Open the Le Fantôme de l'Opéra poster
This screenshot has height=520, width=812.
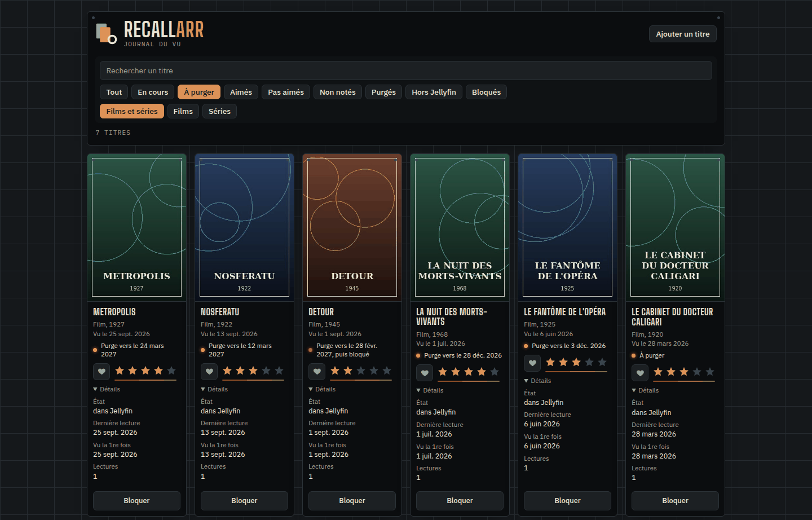(567, 227)
